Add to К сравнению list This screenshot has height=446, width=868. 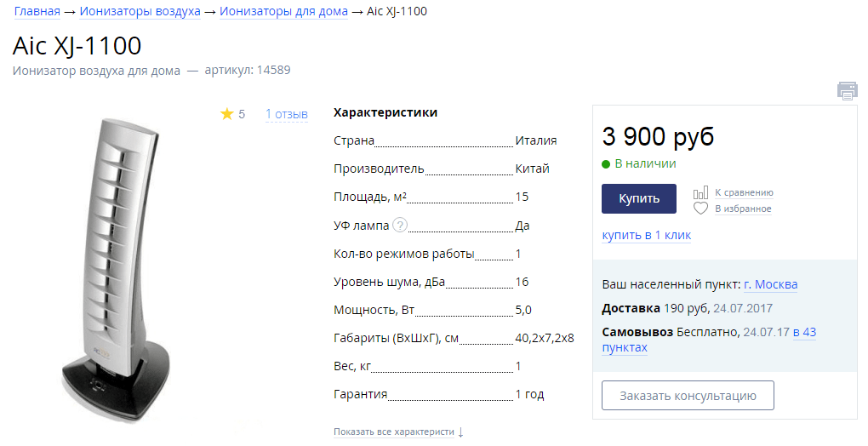744,192
